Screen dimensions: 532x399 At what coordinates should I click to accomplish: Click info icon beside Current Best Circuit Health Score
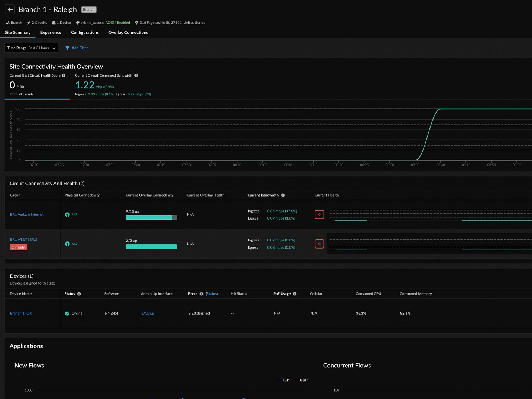tap(64, 75)
